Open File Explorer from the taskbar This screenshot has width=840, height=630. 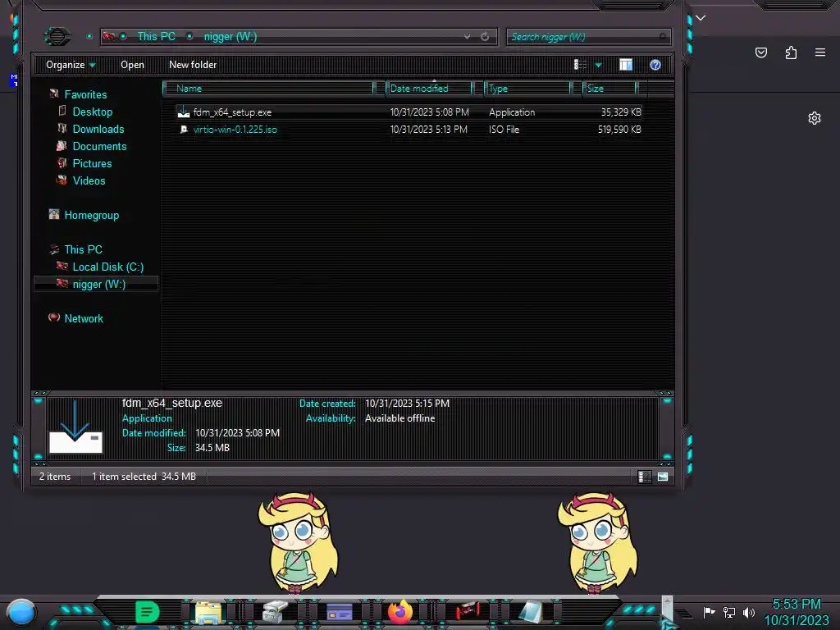[208, 612]
